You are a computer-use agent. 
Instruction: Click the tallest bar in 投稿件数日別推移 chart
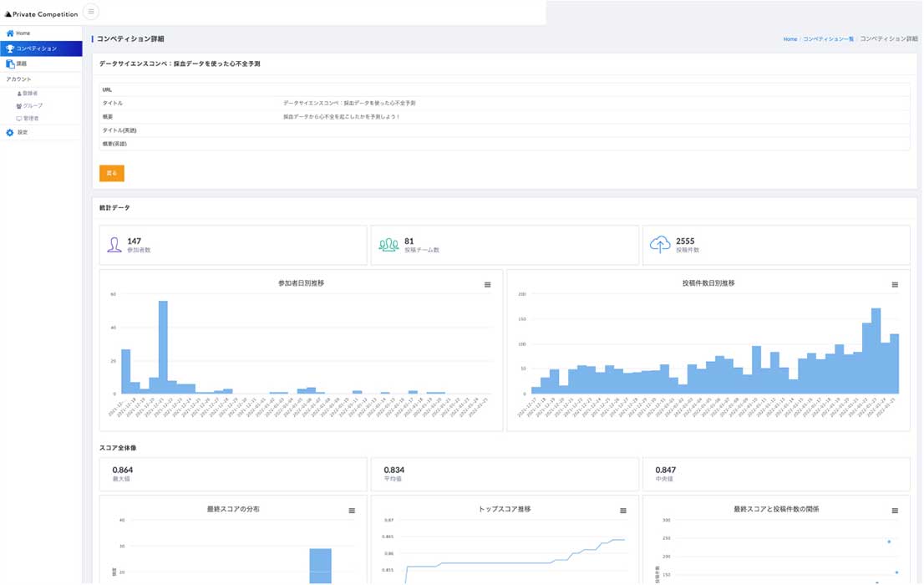coord(876,351)
